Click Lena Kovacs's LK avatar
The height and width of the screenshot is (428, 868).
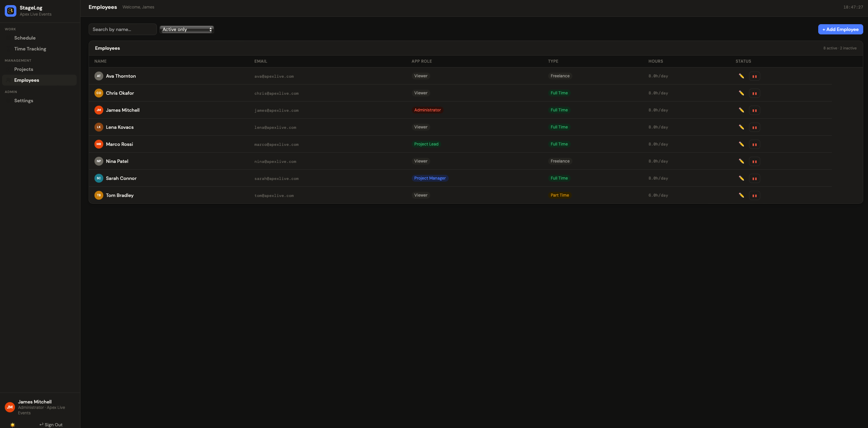point(99,127)
